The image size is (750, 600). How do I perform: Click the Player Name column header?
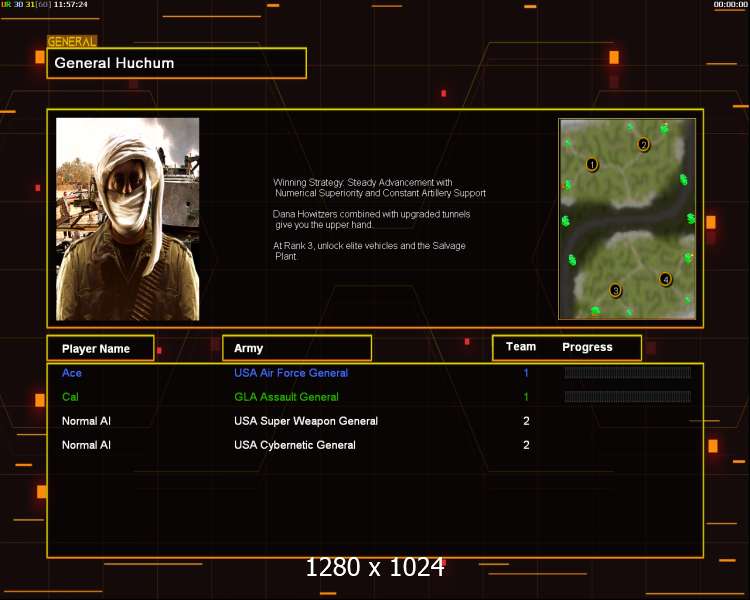point(100,348)
